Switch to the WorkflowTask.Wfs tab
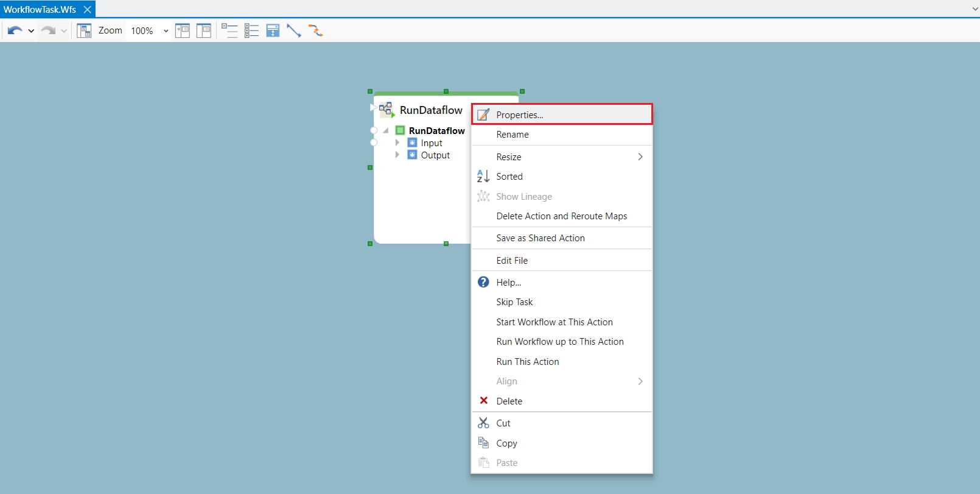The image size is (980, 494). [x=40, y=9]
